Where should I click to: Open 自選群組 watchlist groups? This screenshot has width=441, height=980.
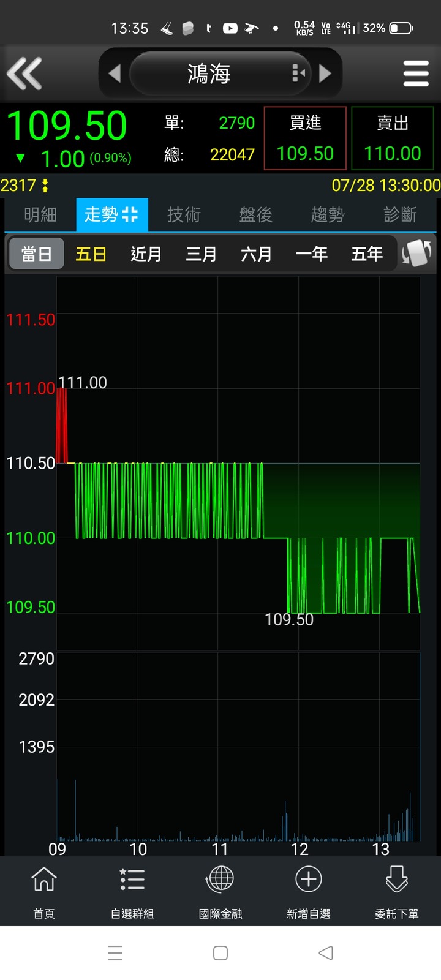coord(132,892)
